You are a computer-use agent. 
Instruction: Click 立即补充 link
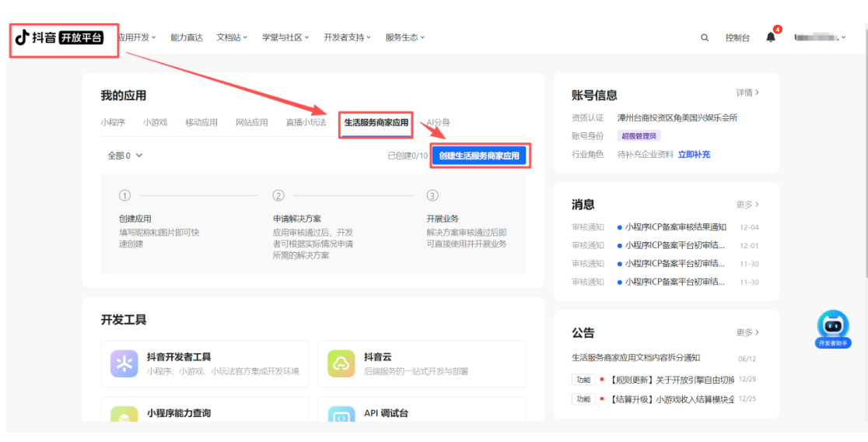pos(695,155)
